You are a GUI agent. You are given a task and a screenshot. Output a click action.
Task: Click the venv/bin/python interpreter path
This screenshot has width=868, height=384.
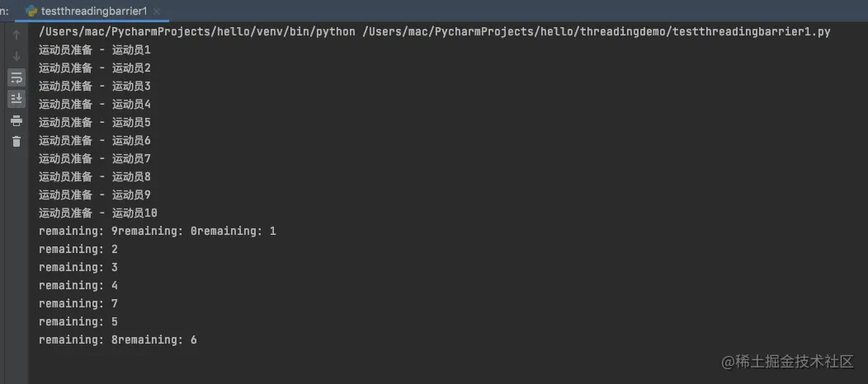[197, 31]
